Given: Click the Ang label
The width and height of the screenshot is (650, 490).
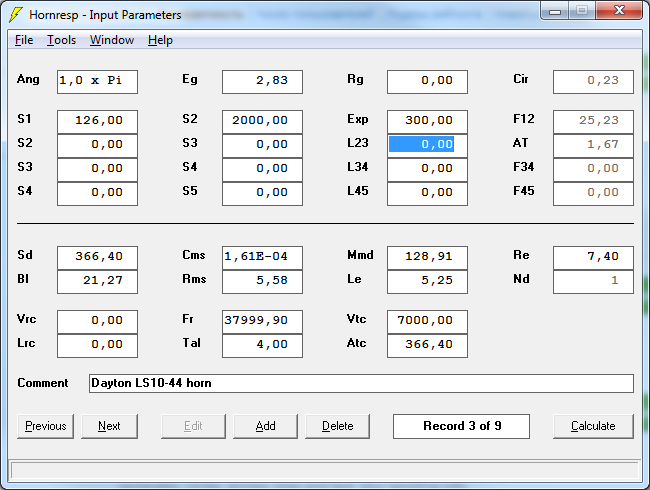Looking at the screenshot, I should [28, 80].
